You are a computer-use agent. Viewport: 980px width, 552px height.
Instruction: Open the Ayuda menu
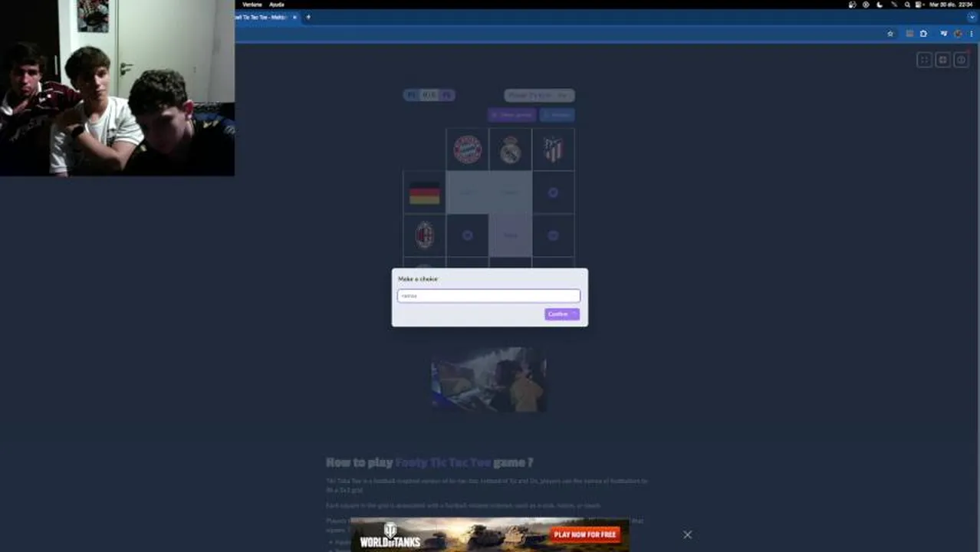(x=277, y=5)
